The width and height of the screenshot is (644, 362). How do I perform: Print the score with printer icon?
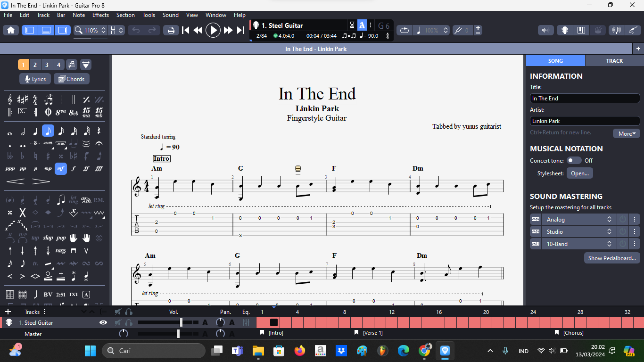pos(171,30)
